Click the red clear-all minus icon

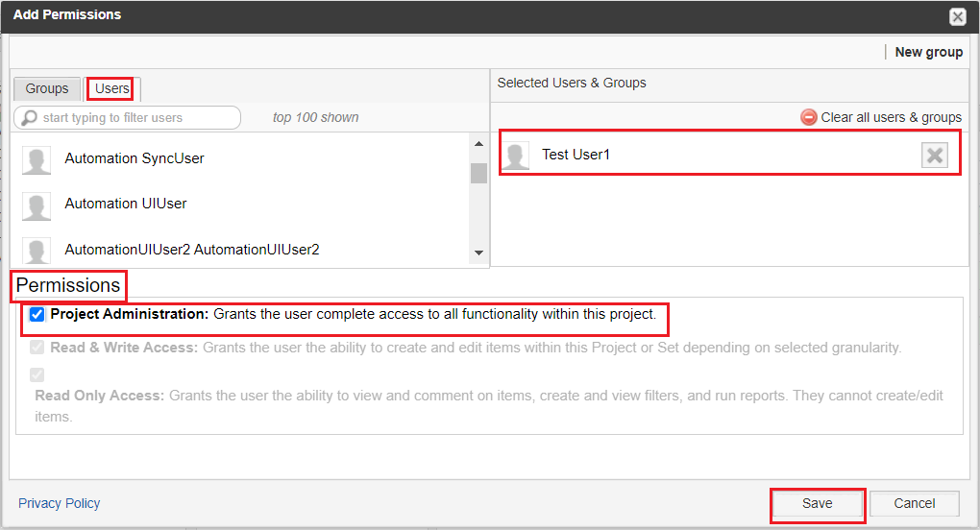point(809,117)
